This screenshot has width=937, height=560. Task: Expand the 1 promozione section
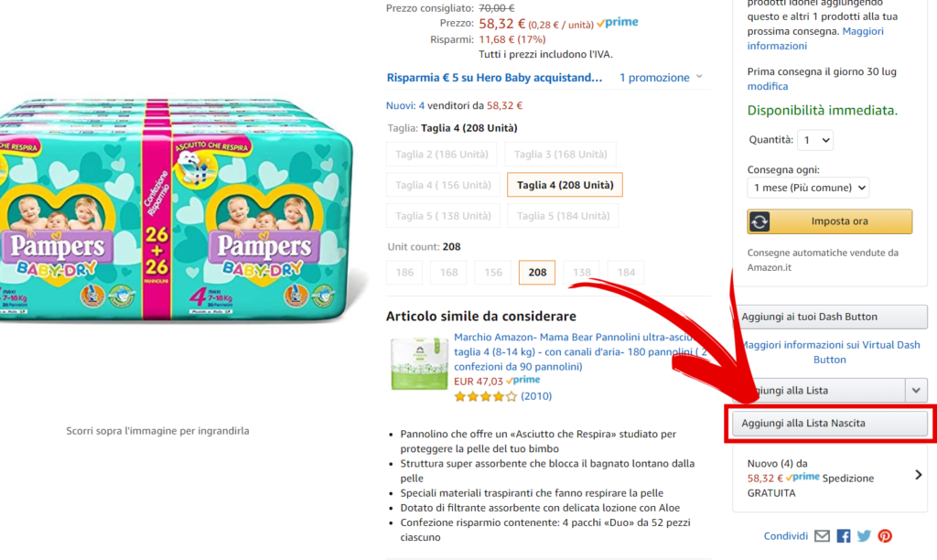[662, 78]
